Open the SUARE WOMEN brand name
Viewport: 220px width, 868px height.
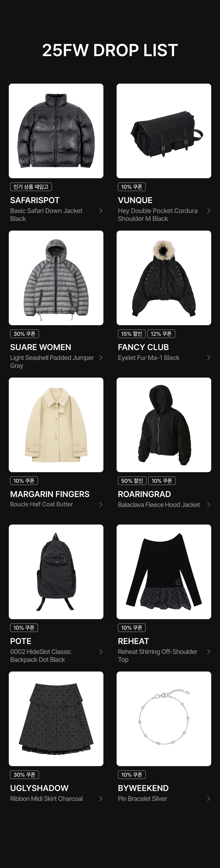click(x=40, y=347)
